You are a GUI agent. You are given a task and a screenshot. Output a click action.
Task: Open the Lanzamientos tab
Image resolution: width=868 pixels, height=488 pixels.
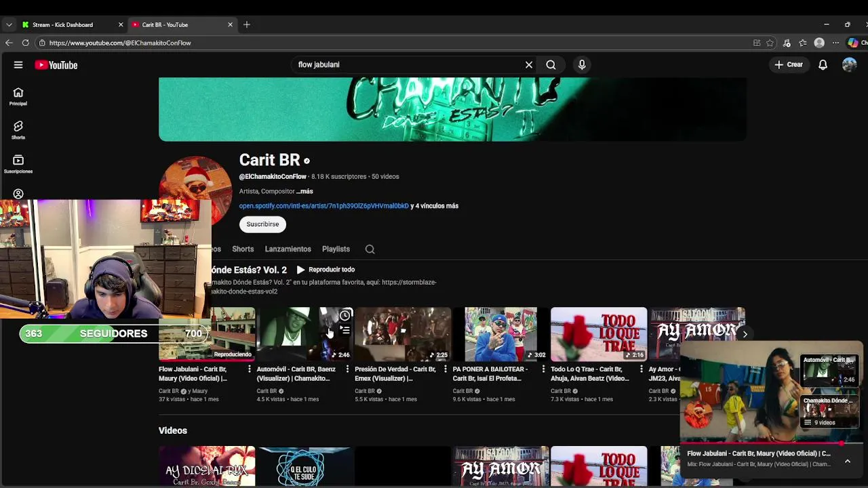[288, 249]
